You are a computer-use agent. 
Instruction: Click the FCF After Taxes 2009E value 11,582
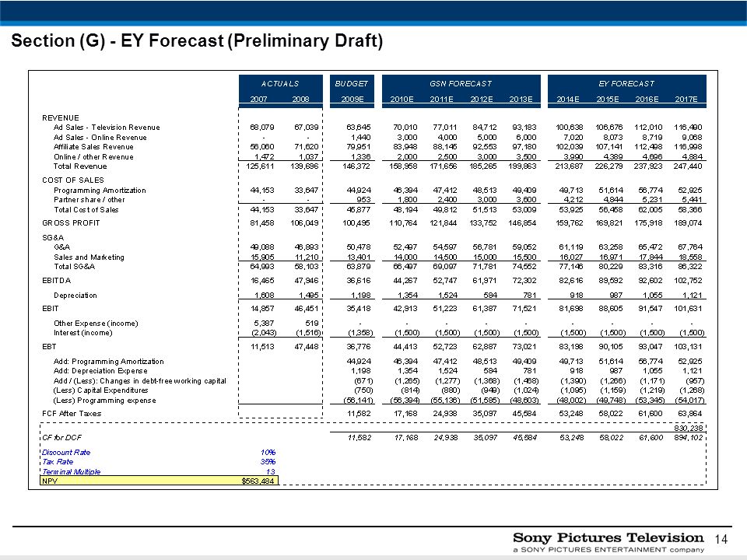coord(359,413)
